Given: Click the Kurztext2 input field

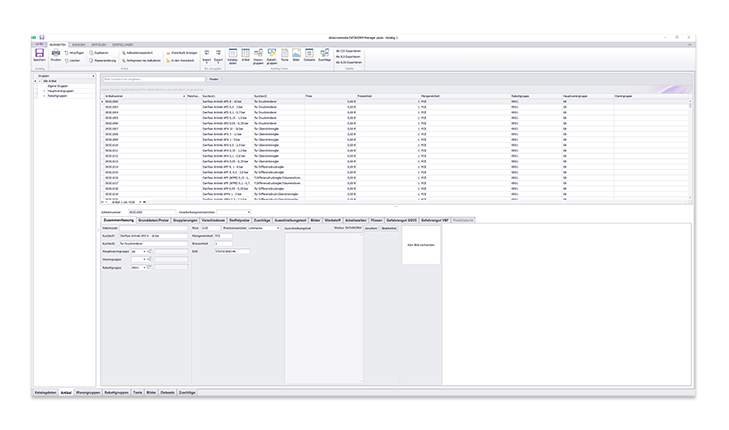Looking at the screenshot, I should tap(153, 244).
